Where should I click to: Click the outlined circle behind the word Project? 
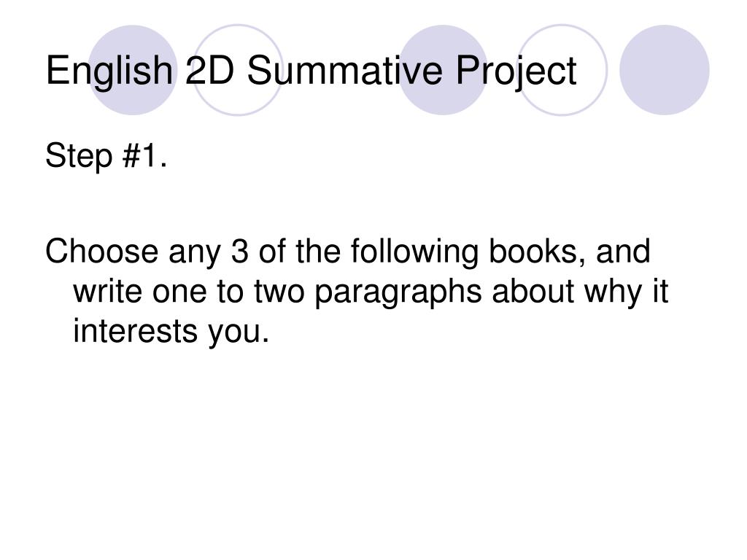[562, 70]
